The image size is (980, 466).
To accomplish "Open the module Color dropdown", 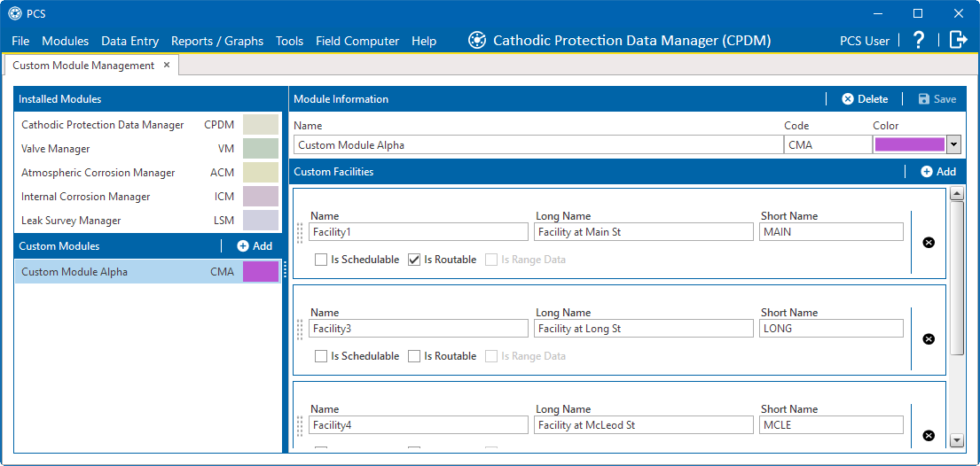I will tap(953, 144).
